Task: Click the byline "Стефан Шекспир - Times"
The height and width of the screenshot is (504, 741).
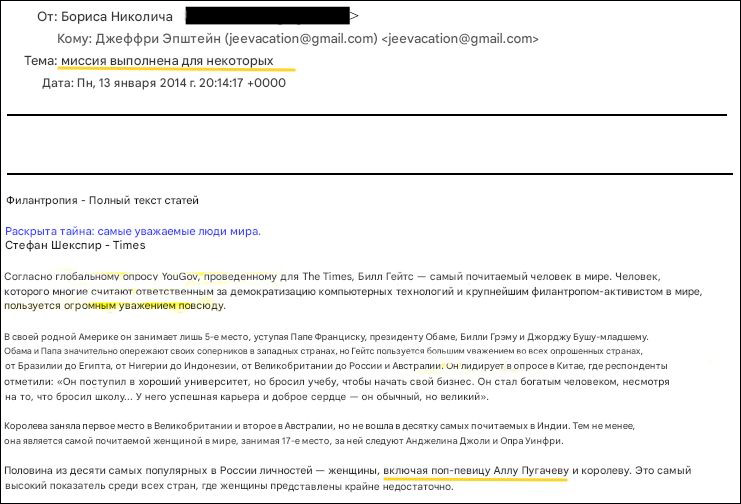Action: coord(75,245)
